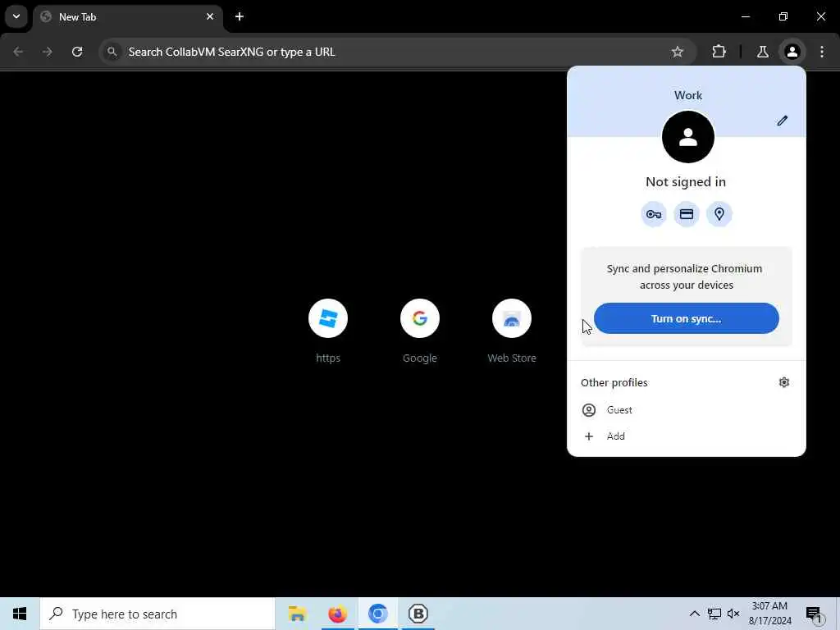Open the Web Store shortcut tile
Viewport: 840px width, 630px height.
[512, 332]
